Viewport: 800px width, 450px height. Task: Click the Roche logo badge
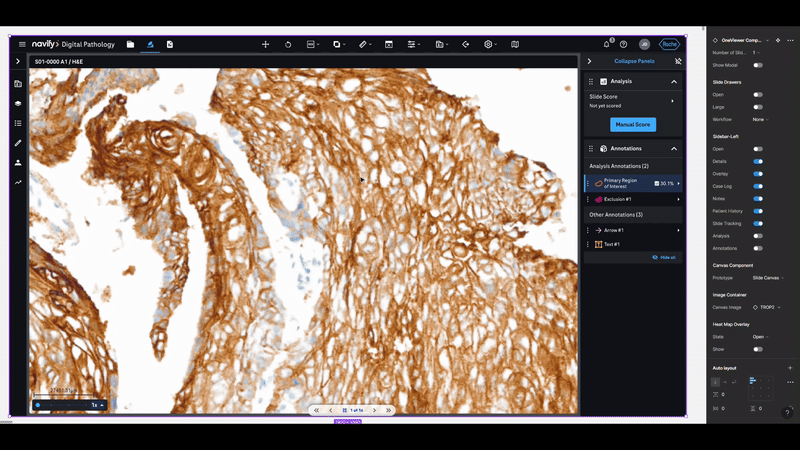[669, 44]
